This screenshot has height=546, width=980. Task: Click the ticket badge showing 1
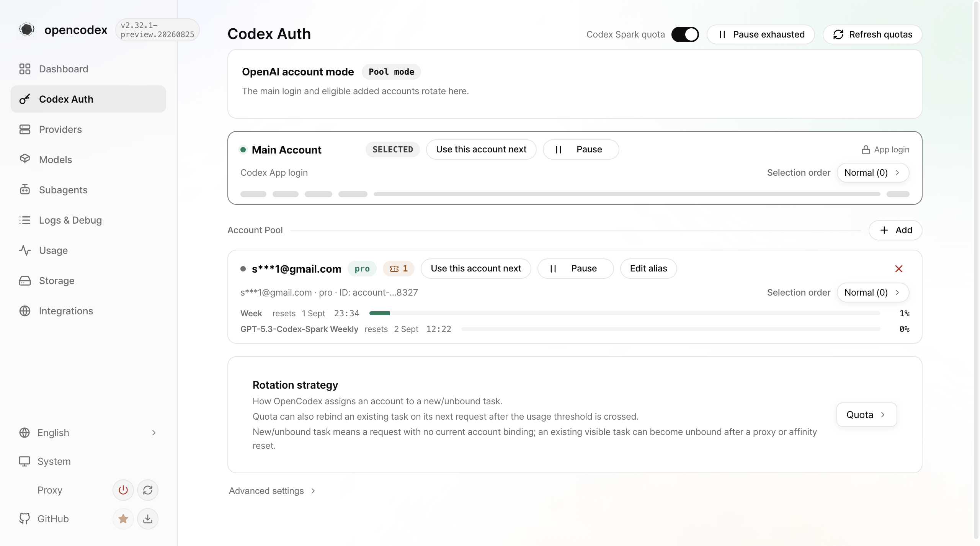click(x=399, y=269)
